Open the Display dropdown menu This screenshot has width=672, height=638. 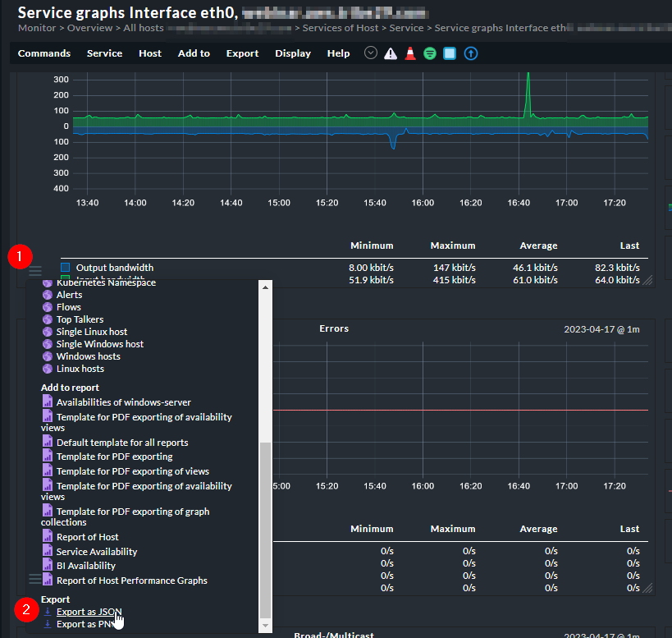click(x=293, y=53)
